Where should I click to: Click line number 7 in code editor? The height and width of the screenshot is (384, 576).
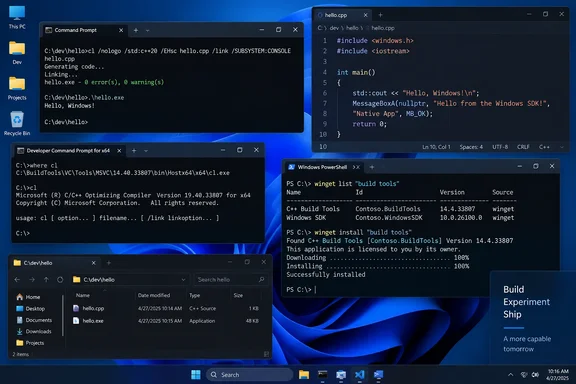325,103
